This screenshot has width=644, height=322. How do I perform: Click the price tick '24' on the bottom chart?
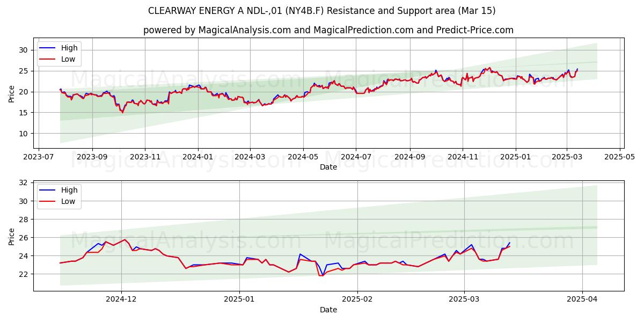[24, 255]
